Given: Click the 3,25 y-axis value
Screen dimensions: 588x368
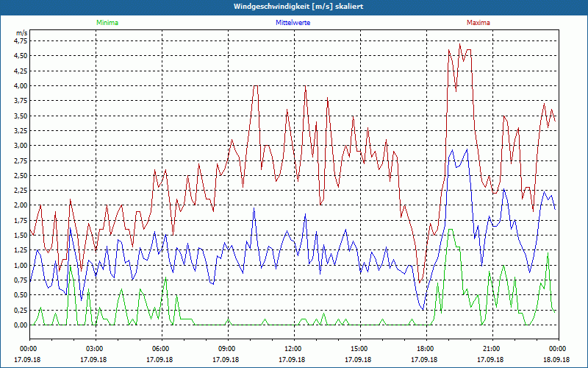Looking at the screenshot, I should pyautogui.click(x=21, y=131).
